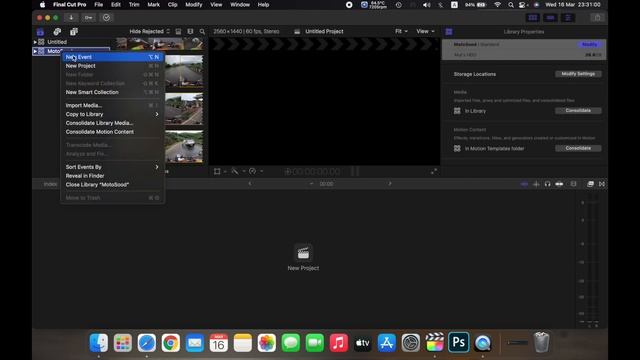The width and height of the screenshot is (640, 360).
Task: Open Google Chrome from the Dock
Action: coord(171,343)
